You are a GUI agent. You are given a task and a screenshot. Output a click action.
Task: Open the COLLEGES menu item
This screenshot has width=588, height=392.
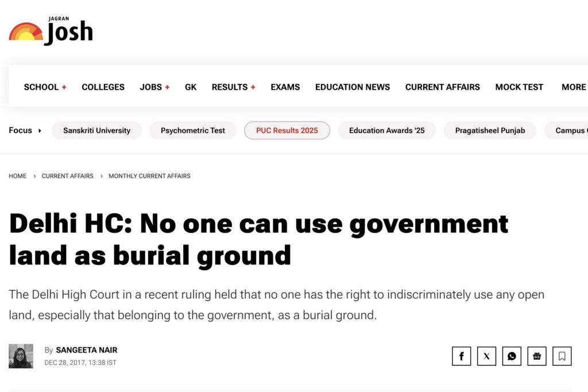[x=103, y=87]
